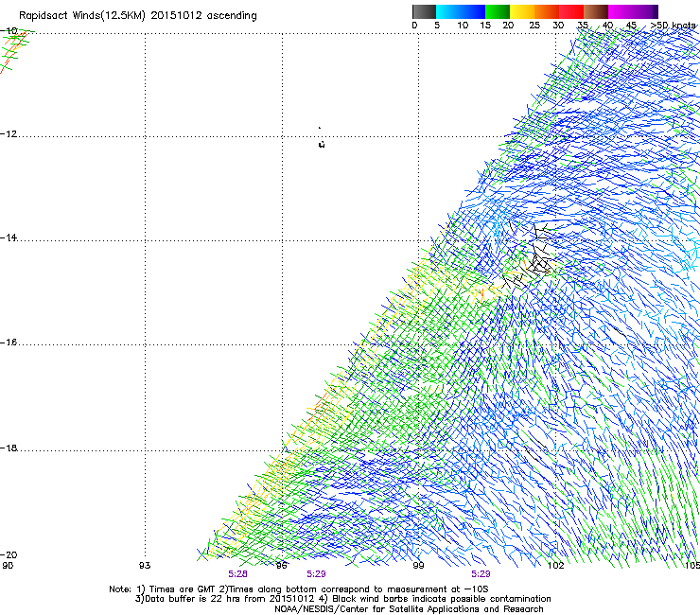Click the small black island marker near -12
The image size is (700, 615).
click(322, 144)
